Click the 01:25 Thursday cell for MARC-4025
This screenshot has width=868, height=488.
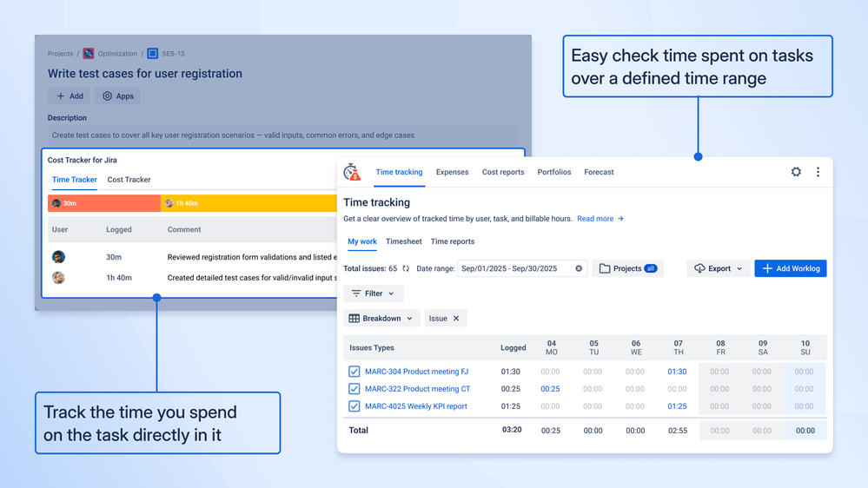(677, 406)
